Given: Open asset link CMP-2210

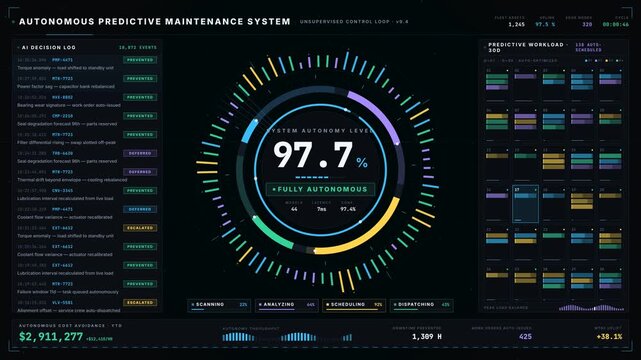Looking at the screenshot, I should [x=63, y=116].
